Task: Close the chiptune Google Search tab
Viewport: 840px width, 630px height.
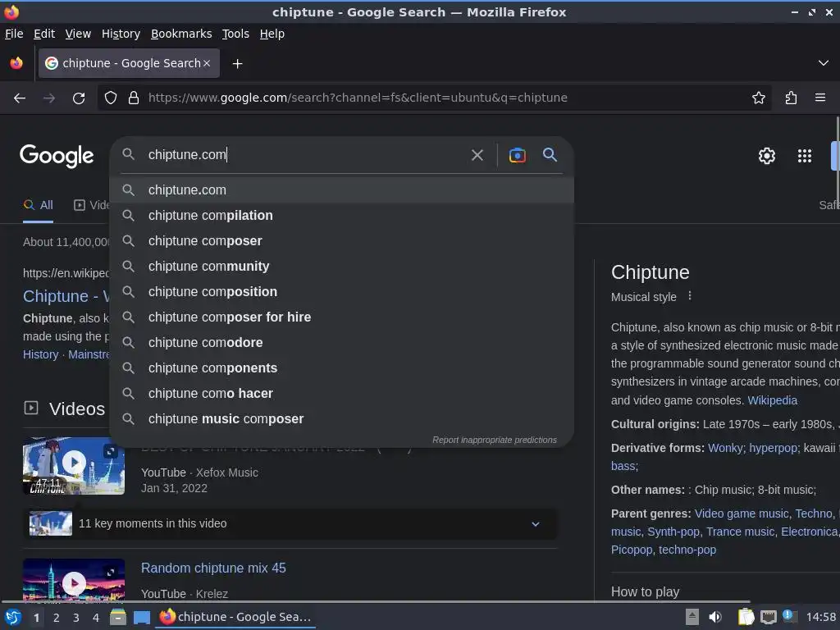Action: tap(207, 63)
